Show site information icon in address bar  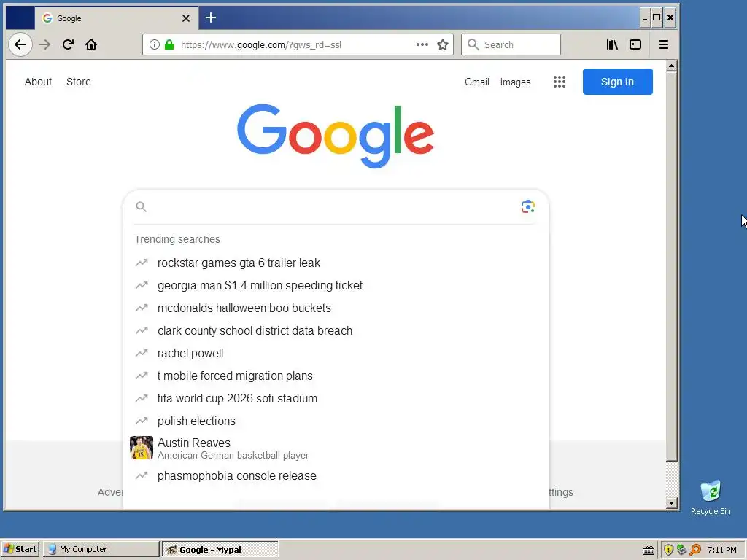pyautogui.click(x=155, y=44)
